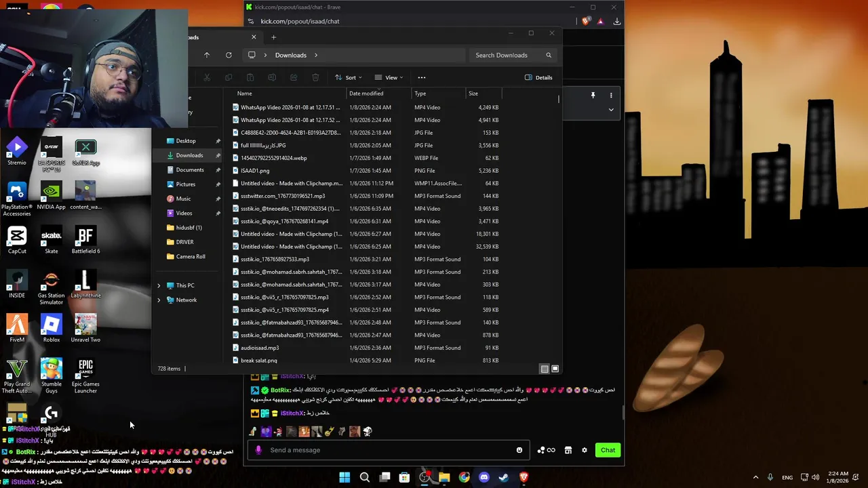The image size is (868, 488).
Task: Expand the pinned message chevron in chat
Action: pos(611,110)
